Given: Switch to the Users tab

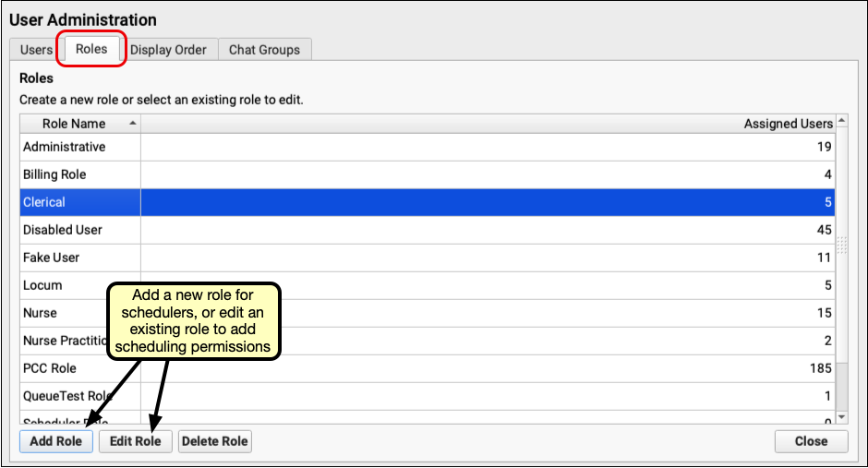Looking at the screenshot, I should coord(36,50).
